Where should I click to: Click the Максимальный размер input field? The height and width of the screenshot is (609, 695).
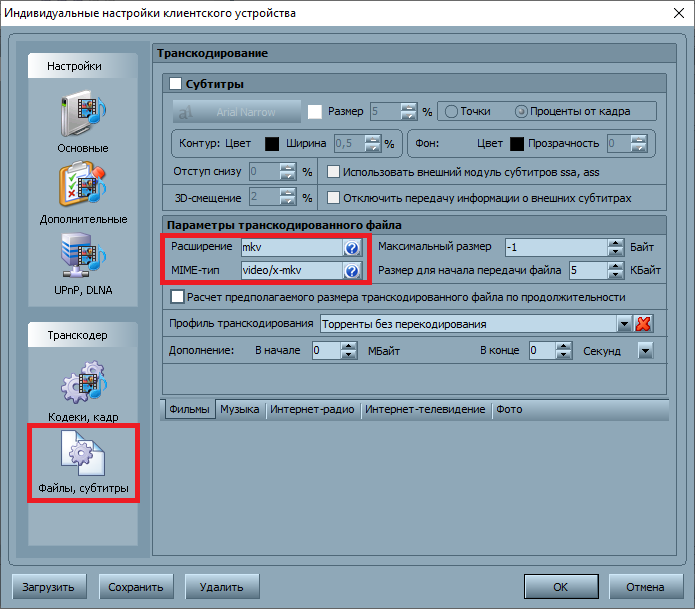coord(555,247)
